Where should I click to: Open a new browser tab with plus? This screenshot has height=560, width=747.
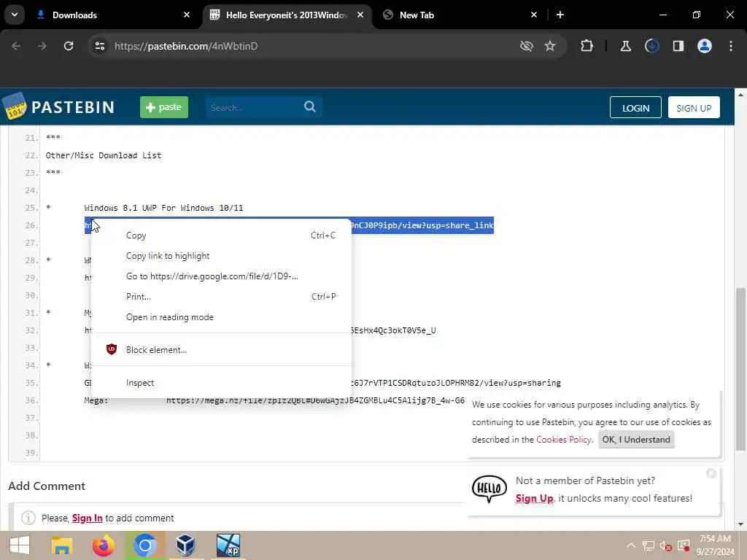[560, 15]
